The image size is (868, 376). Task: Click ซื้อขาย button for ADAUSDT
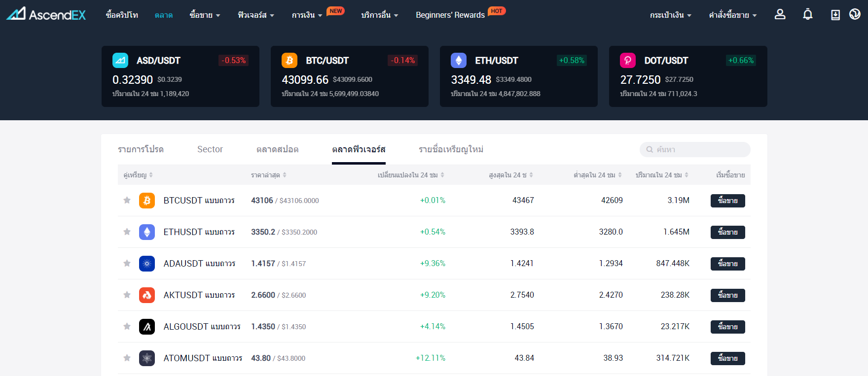727,264
